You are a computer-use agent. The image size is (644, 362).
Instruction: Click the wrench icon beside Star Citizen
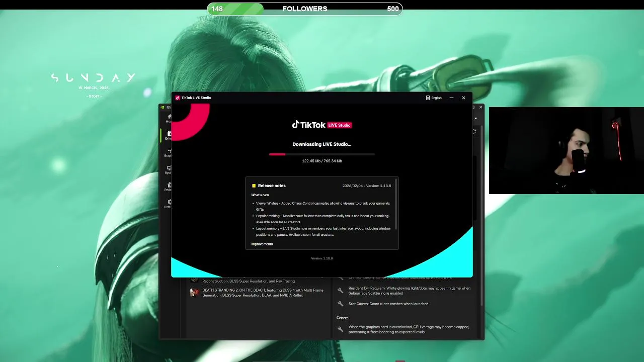[340, 304]
